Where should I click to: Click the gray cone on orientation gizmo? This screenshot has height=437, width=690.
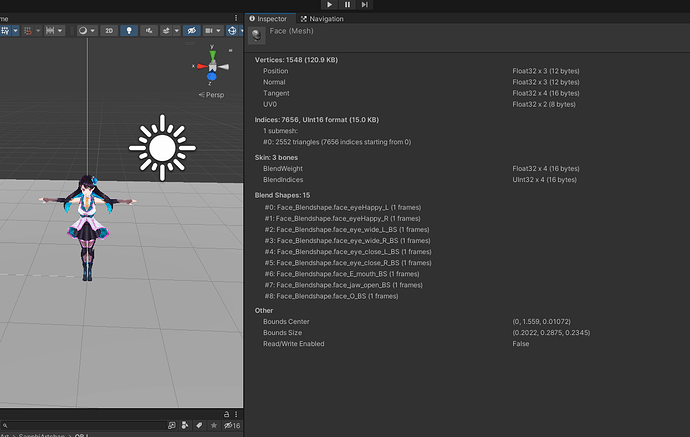pos(224,67)
